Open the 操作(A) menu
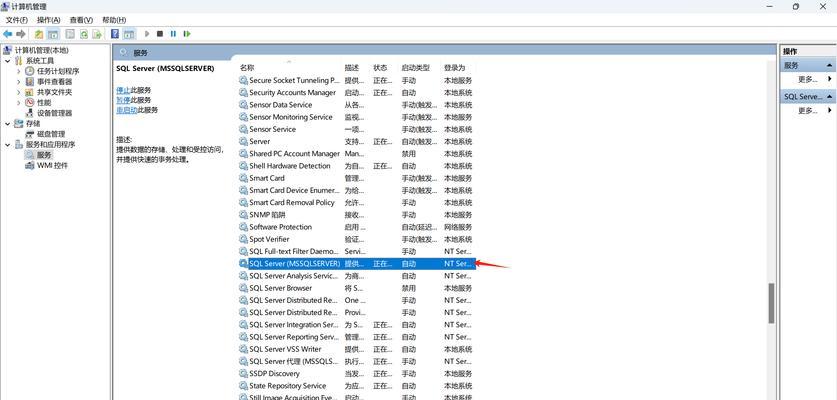This screenshot has height=400, width=837. click(x=49, y=20)
